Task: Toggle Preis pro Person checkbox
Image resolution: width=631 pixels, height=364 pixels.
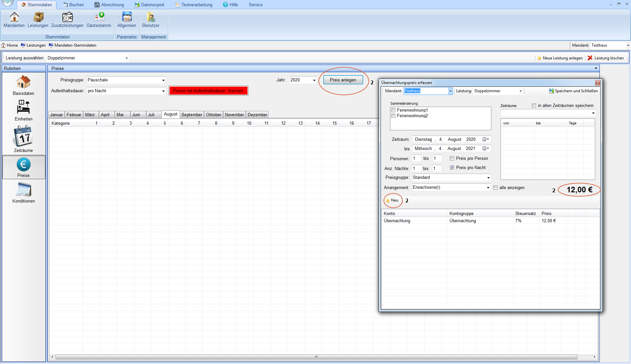Action: click(452, 159)
